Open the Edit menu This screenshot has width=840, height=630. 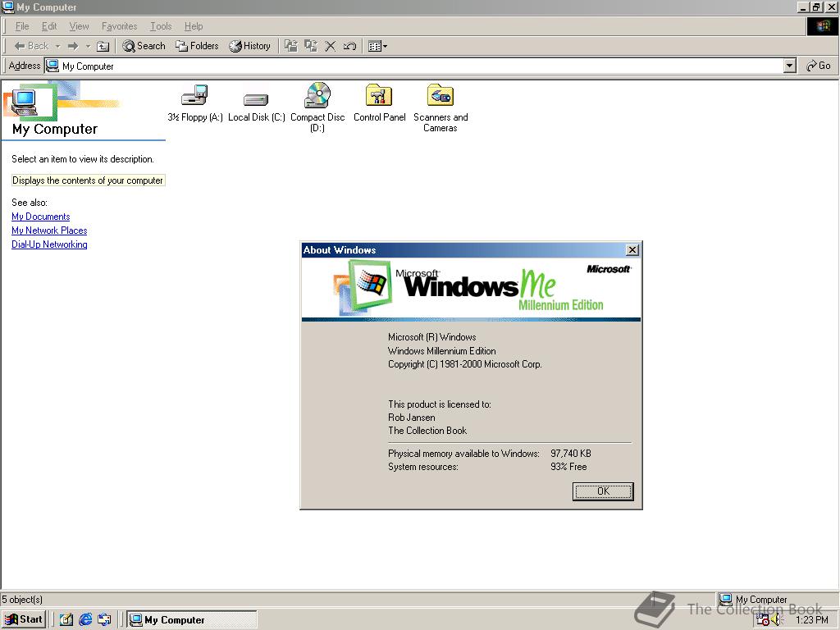49,26
